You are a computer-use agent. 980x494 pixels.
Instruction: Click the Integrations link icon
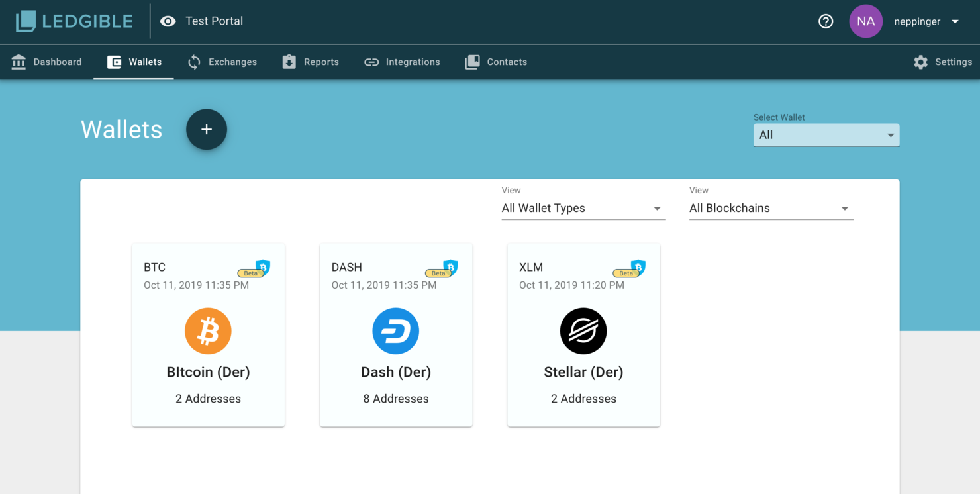370,62
